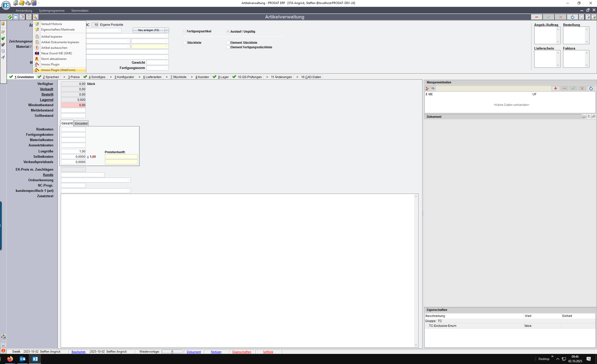
Task: Click the Wiedervorlage slider control
Action: click(x=172, y=352)
